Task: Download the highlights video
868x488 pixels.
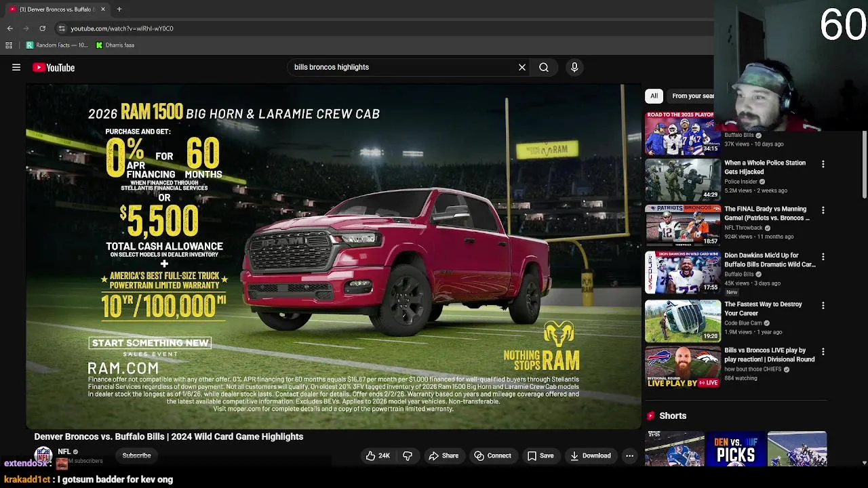Action: pyautogui.click(x=590, y=455)
